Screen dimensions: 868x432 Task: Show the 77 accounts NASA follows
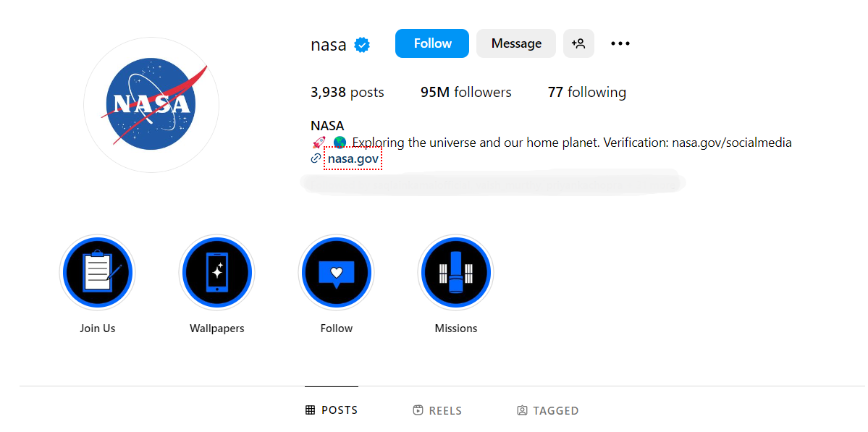point(587,92)
